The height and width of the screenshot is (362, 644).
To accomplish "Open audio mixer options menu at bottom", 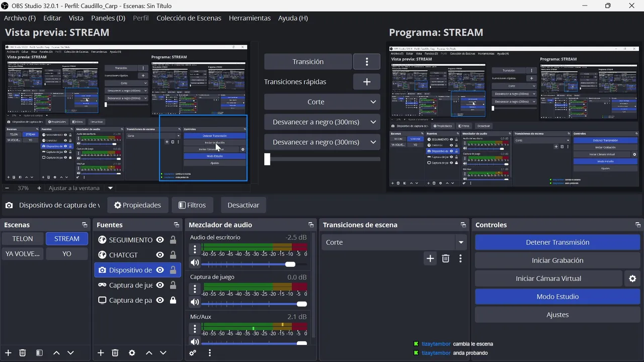I will (x=210, y=353).
